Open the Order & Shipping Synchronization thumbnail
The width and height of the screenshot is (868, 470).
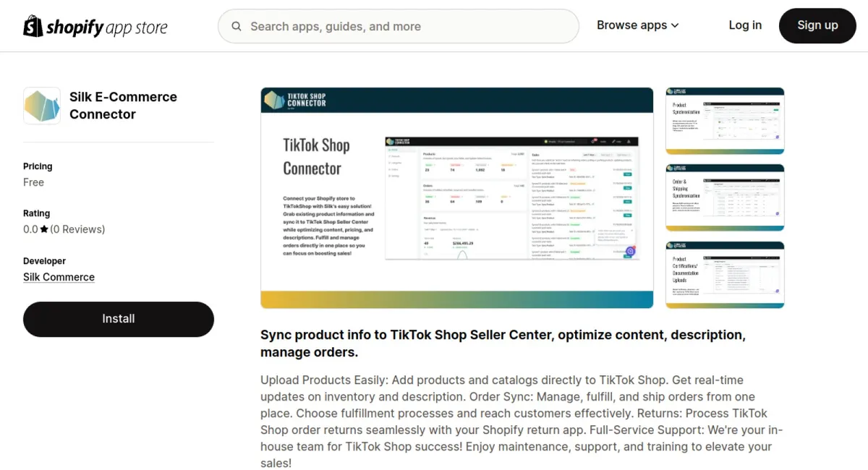point(725,197)
